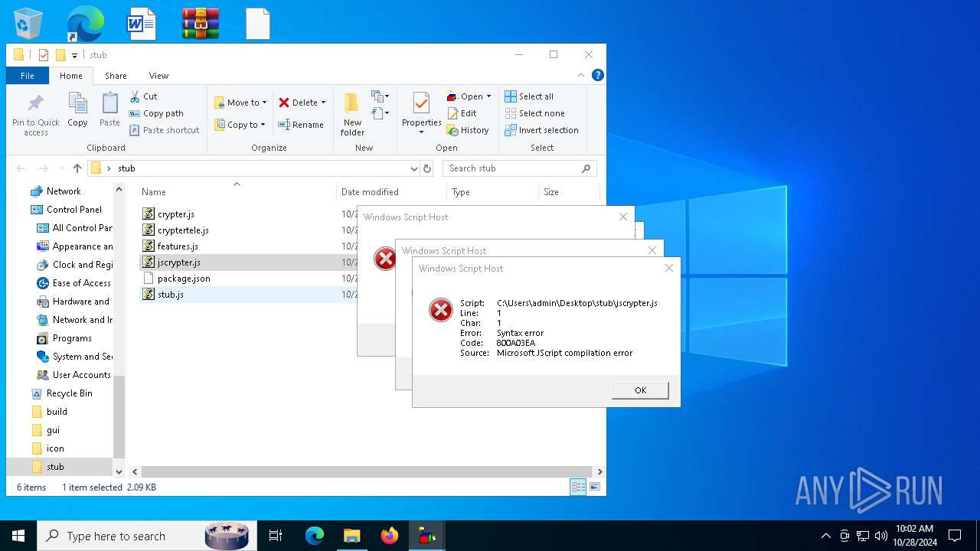Click Edit in Open group

(462, 113)
